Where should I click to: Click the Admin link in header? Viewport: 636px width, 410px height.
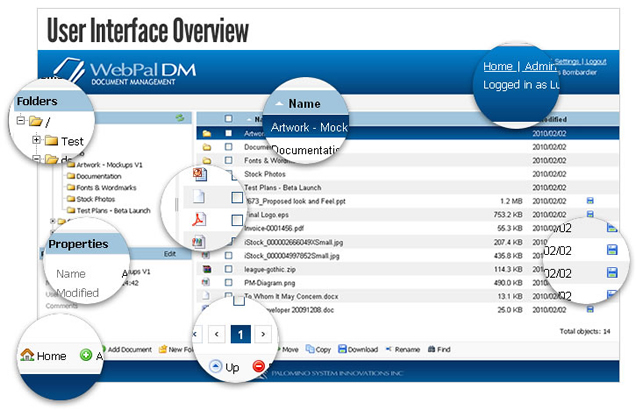pos(541,67)
